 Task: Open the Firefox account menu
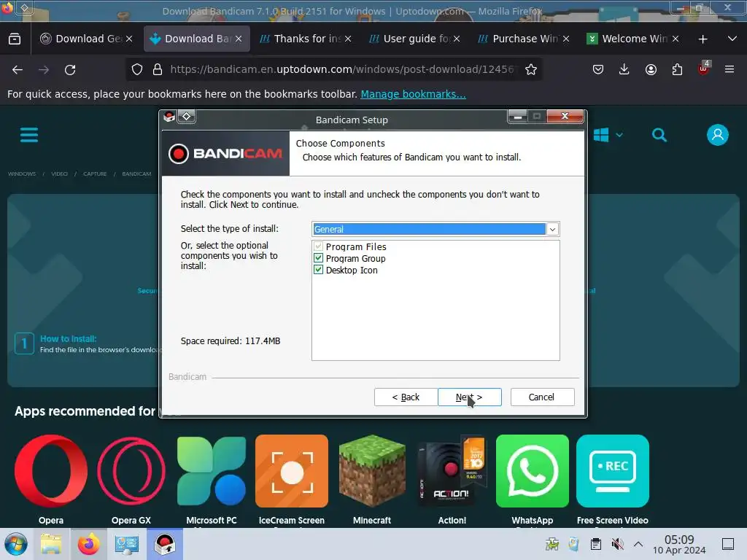[x=651, y=70]
